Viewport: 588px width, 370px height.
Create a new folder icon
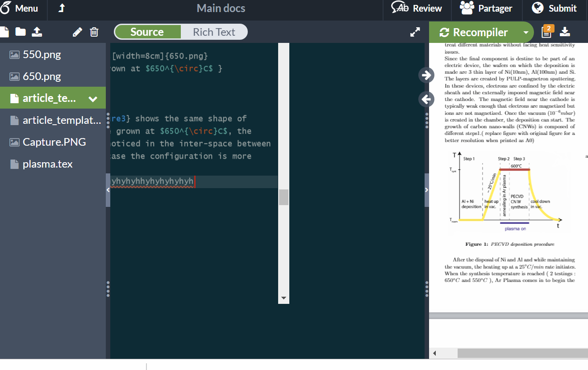coord(21,32)
